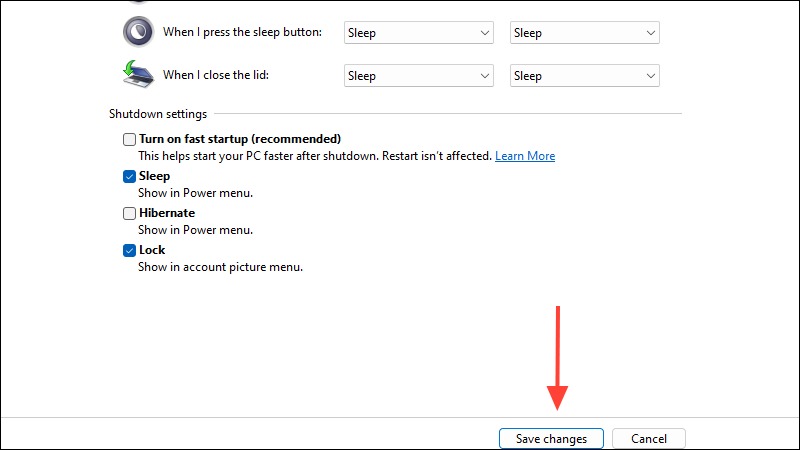800x450 pixels.
Task: Click 'When I press the sleep button' label
Action: (242, 32)
